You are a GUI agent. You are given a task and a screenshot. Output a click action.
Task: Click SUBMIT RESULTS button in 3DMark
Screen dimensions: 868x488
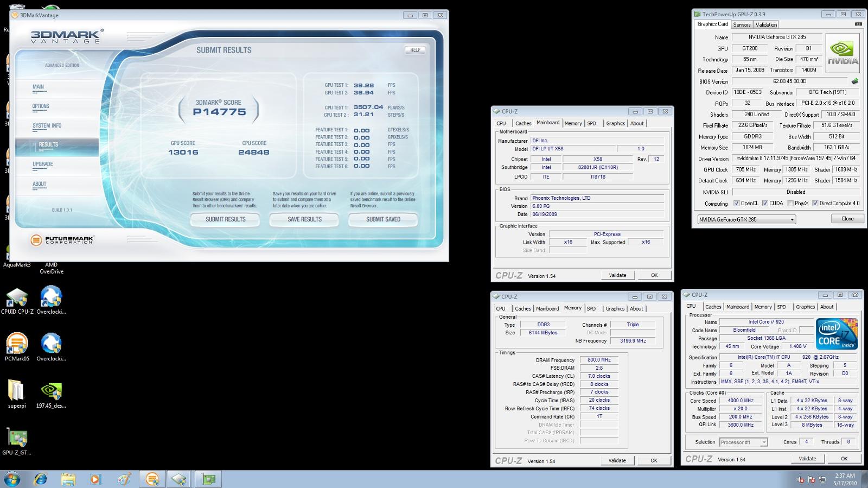(x=225, y=219)
